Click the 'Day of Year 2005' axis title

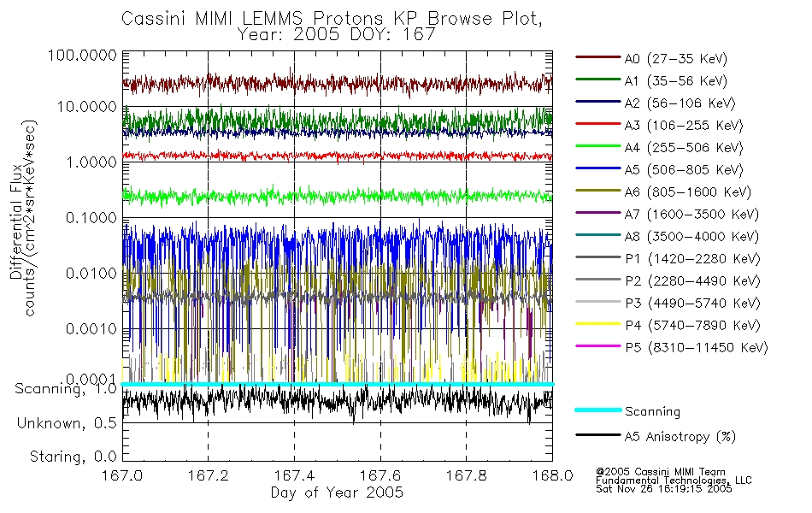(337, 492)
